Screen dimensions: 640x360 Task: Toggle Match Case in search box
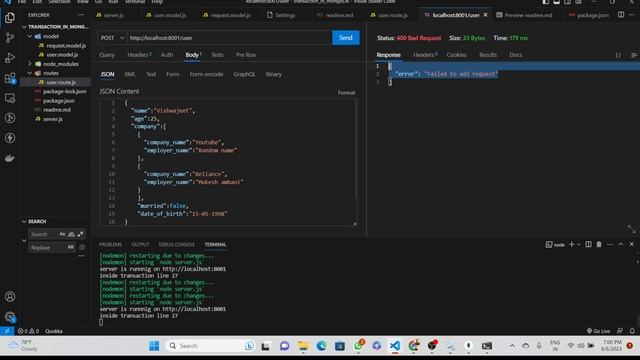62,234
